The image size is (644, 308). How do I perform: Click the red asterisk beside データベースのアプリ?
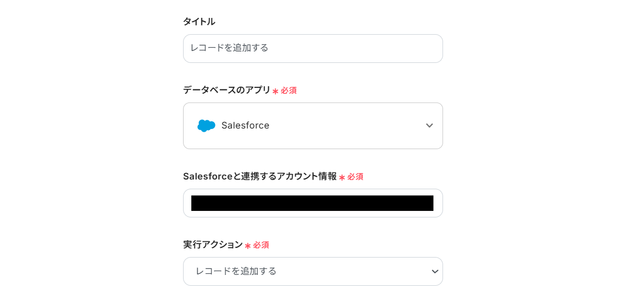275,91
